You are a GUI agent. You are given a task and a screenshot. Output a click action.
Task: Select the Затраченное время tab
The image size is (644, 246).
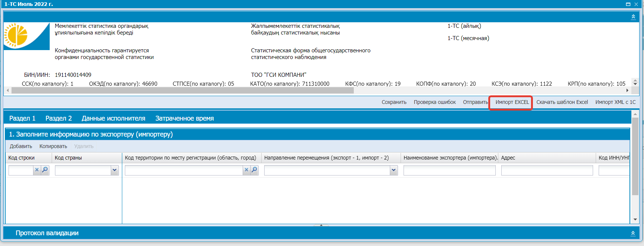point(184,118)
